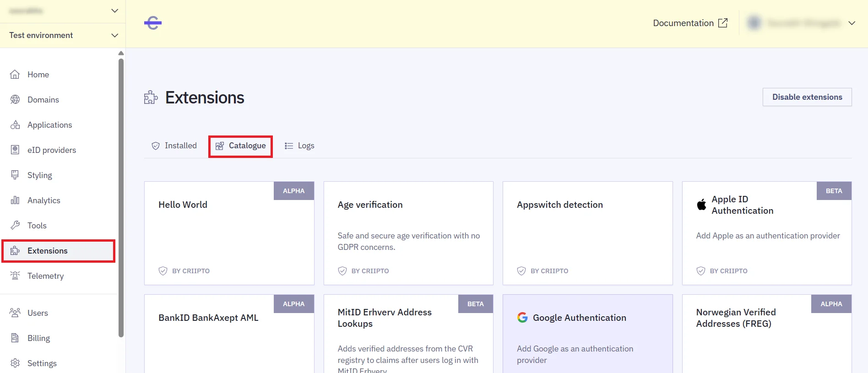Open the Appswitch detection extension card
Screen dimensions: 868x373
[588, 233]
